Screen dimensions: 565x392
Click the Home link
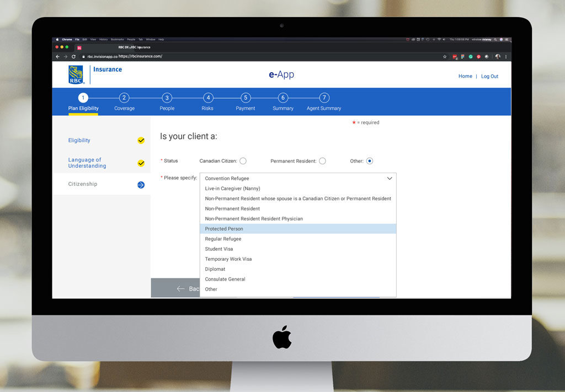click(x=465, y=77)
